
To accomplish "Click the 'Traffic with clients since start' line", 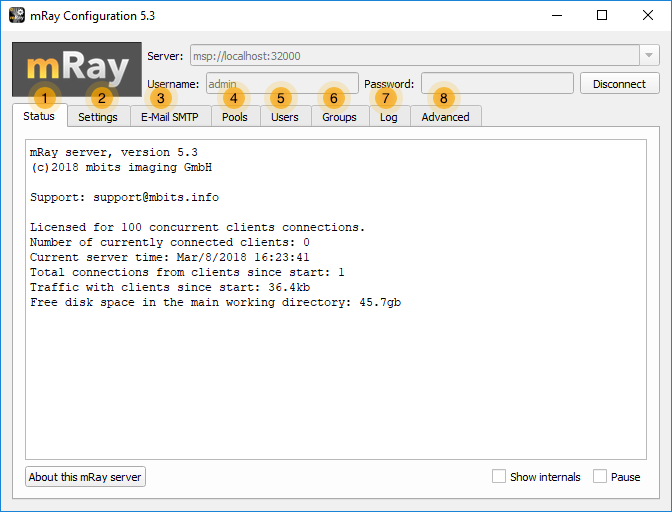I will tap(170, 287).
